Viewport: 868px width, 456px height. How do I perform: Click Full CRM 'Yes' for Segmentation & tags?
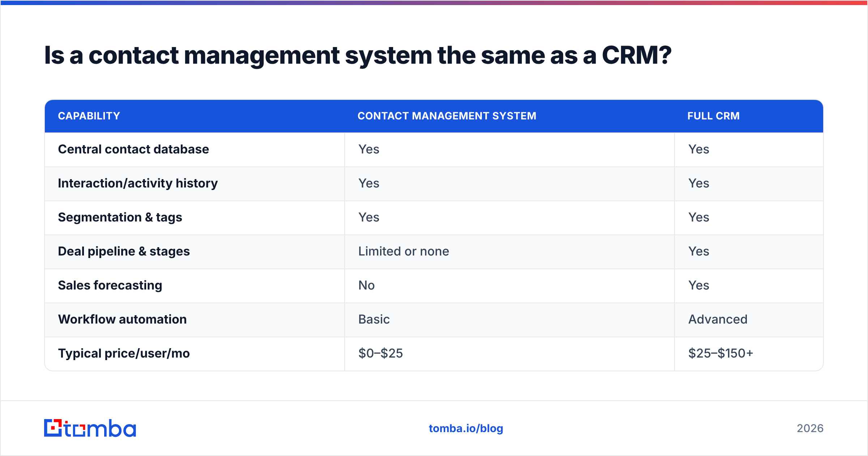[x=699, y=217]
